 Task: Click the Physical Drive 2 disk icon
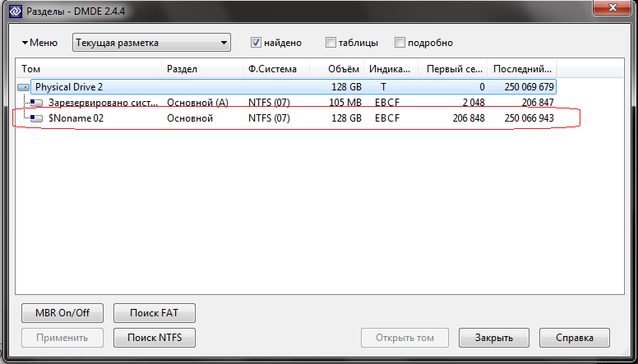tap(24, 87)
